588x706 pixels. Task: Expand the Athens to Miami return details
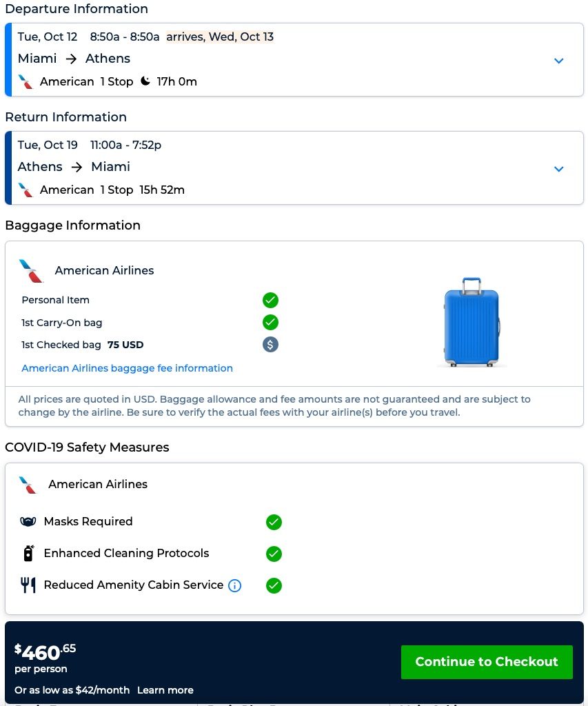[x=558, y=169]
